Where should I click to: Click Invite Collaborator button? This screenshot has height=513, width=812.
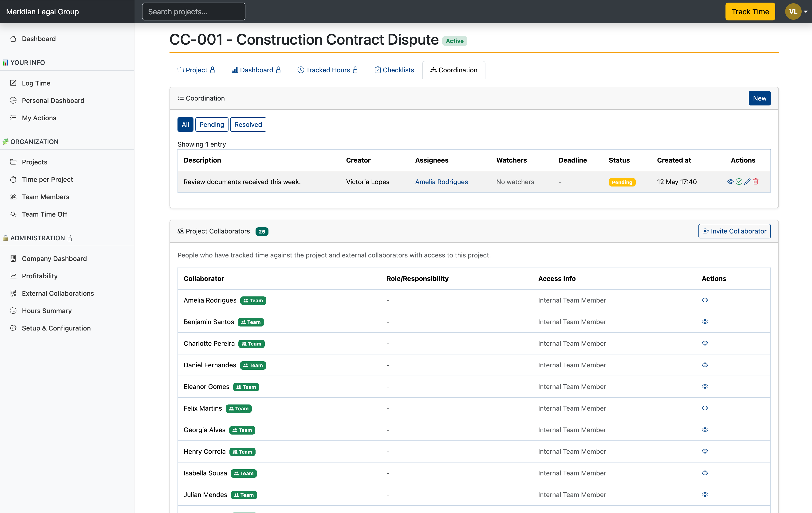[x=734, y=231]
